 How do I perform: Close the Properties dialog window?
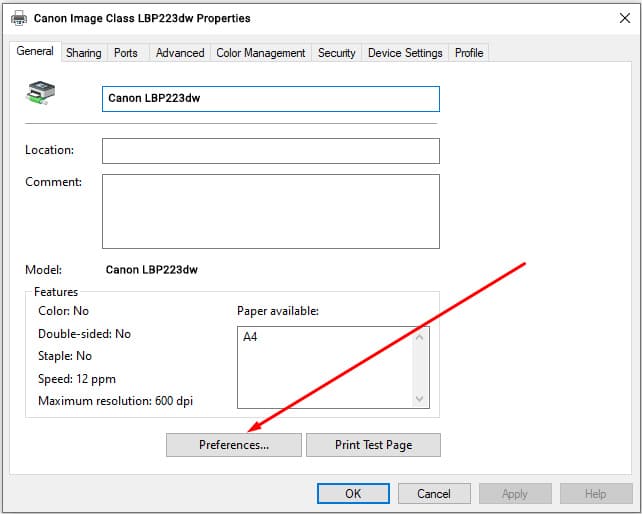point(624,18)
